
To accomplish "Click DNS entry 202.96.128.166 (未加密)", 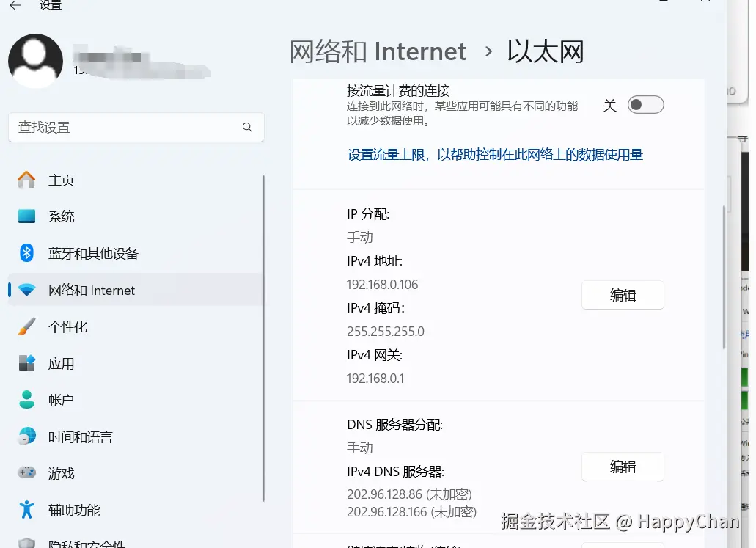I will (412, 511).
